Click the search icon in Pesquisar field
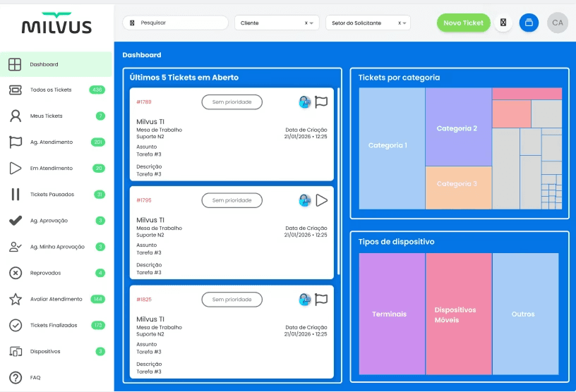This screenshot has height=392, width=576. click(132, 23)
